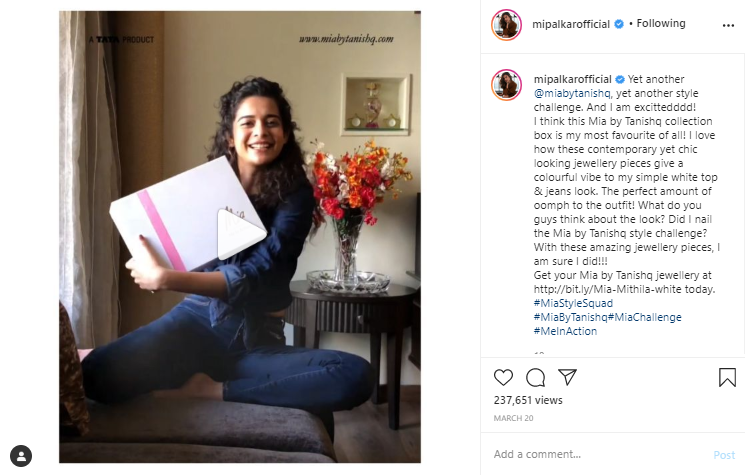Toggle the Following status button
The height and width of the screenshot is (475, 745).
click(x=660, y=23)
